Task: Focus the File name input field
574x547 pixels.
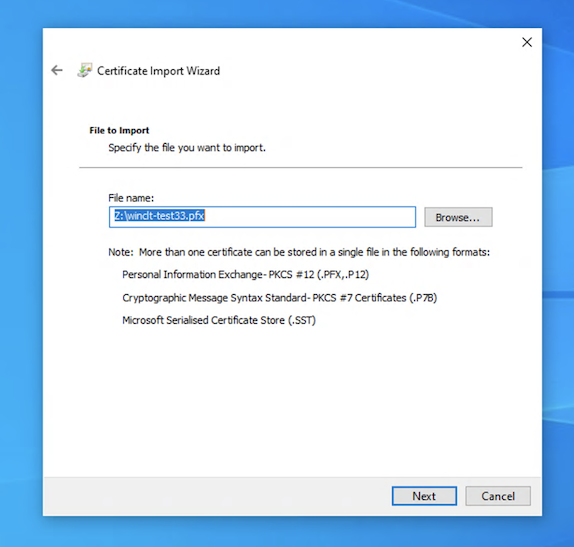Action: coord(262,217)
